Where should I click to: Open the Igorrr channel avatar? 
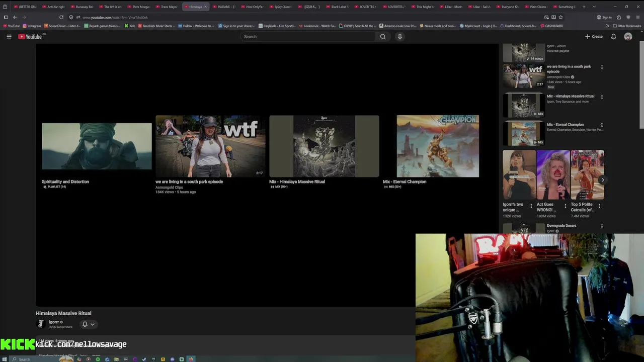point(41,324)
